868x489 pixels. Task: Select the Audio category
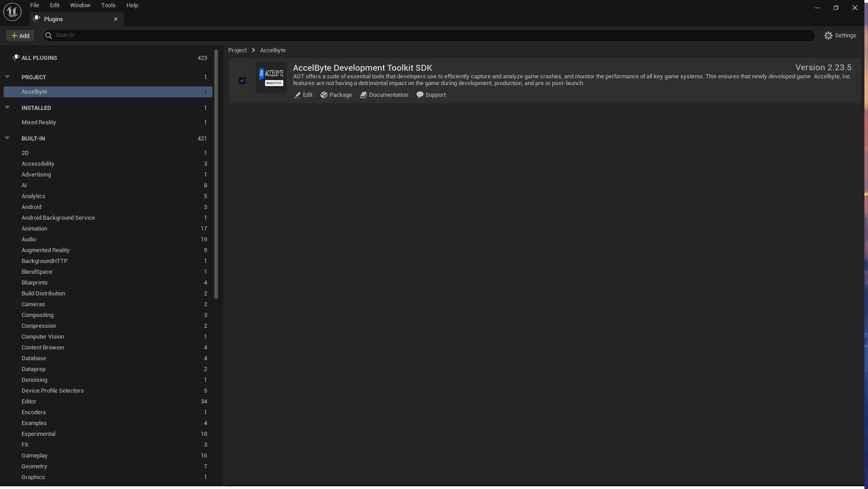pos(108,239)
